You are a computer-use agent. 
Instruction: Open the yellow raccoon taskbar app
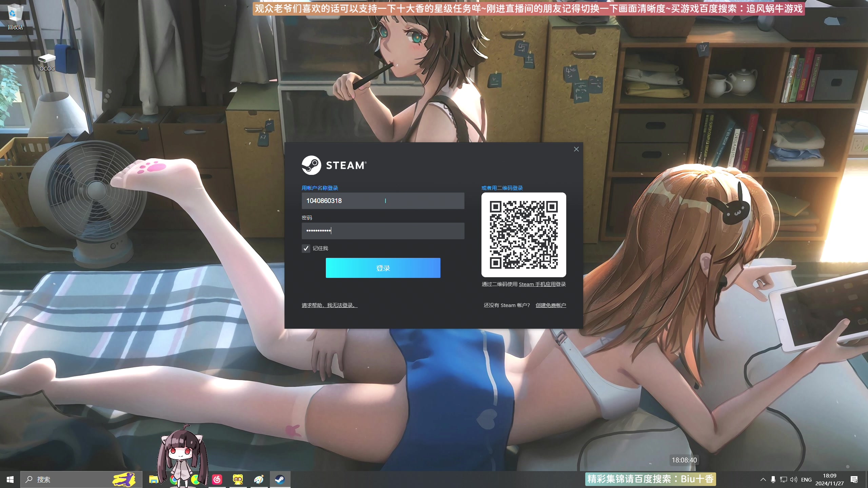point(238,479)
